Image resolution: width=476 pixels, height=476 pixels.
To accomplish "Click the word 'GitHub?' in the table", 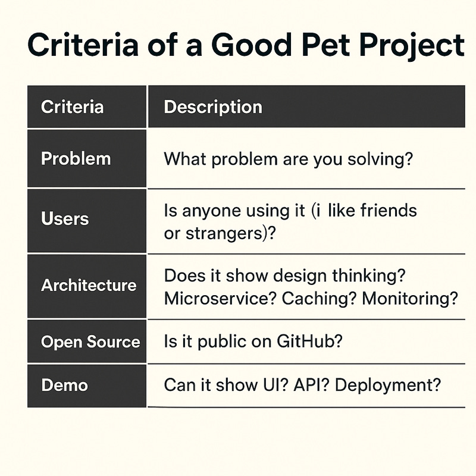I will click(309, 341).
